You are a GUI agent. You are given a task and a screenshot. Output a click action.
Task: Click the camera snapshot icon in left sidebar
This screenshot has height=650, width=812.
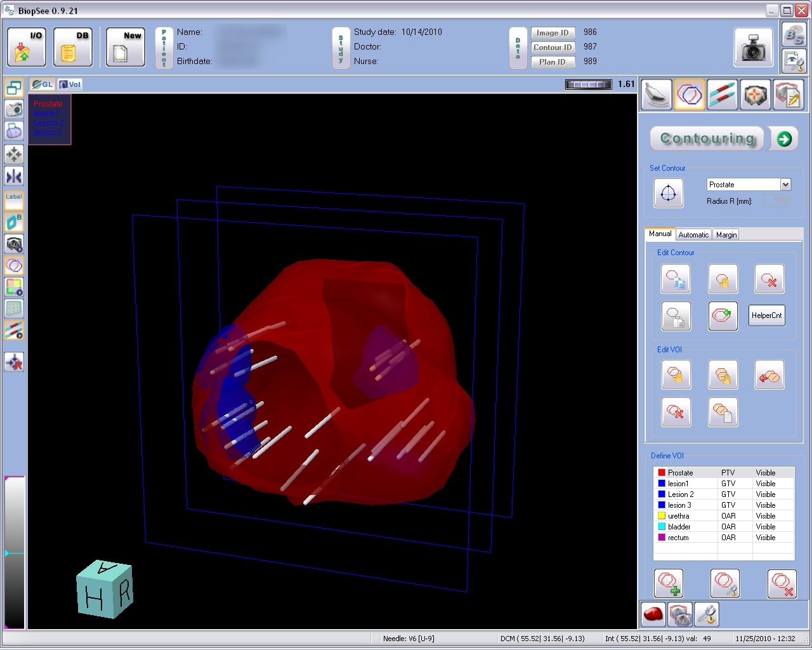(14, 109)
